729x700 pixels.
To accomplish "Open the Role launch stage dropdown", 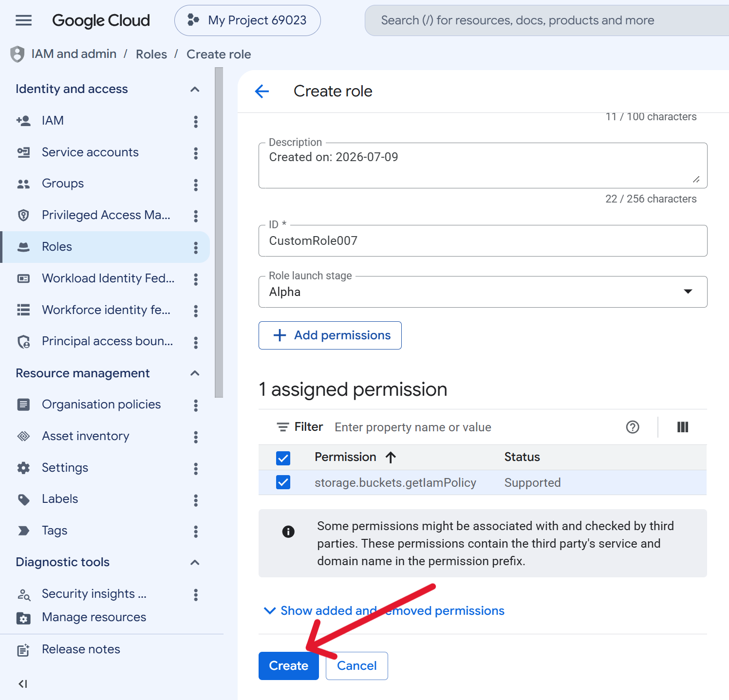I will click(x=483, y=292).
